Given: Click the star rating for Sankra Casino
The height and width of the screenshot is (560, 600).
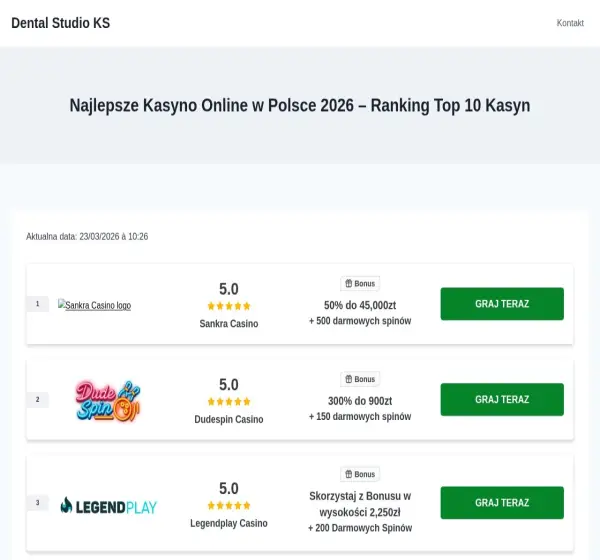Looking at the screenshot, I should 229,306.
